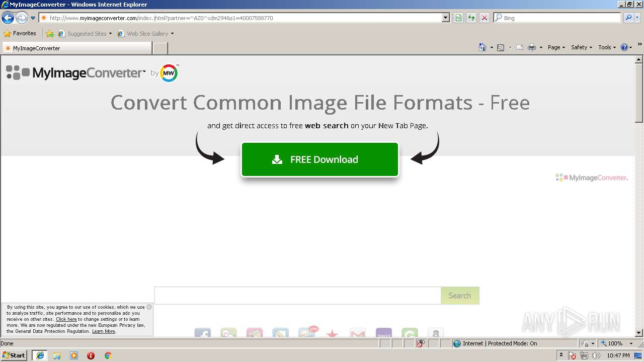Open the Favorites star button

pyautogui.click(x=20, y=33)
